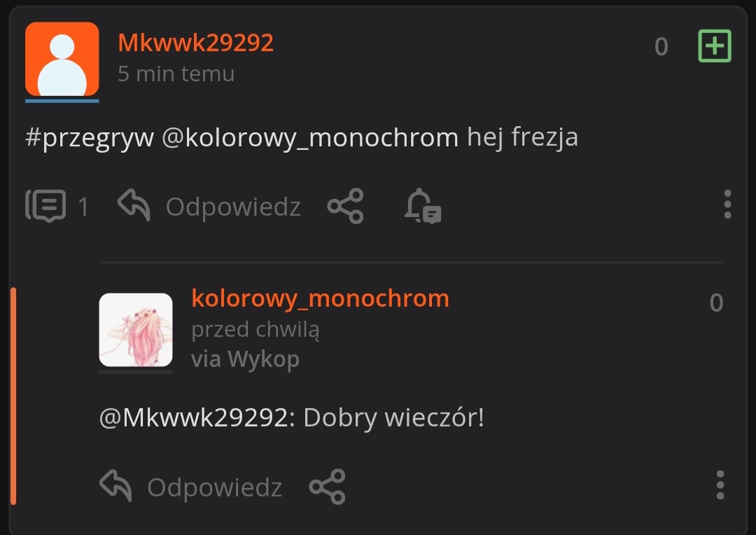Open the #przegryw hashtag
Image resolution: width=756 pixels, height=535 pixels.
pyautogui.click(x=90, y=137)
